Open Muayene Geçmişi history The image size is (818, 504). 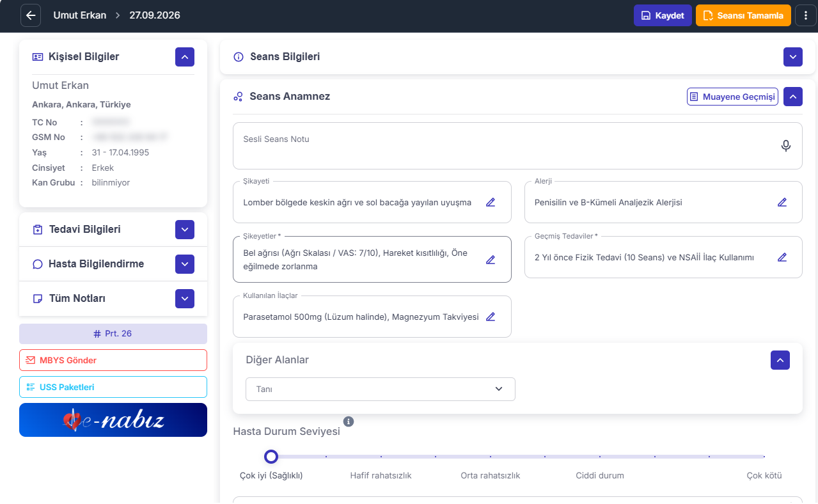pyautogui.click(x=732, y=97)
